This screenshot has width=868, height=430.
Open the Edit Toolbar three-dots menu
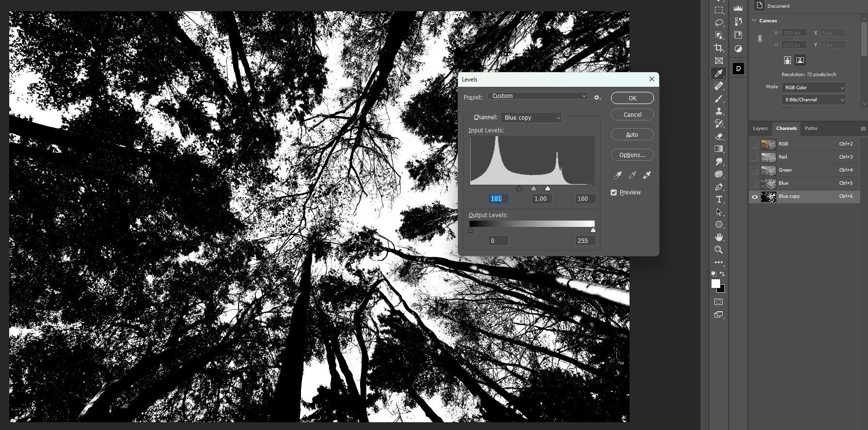719,262
